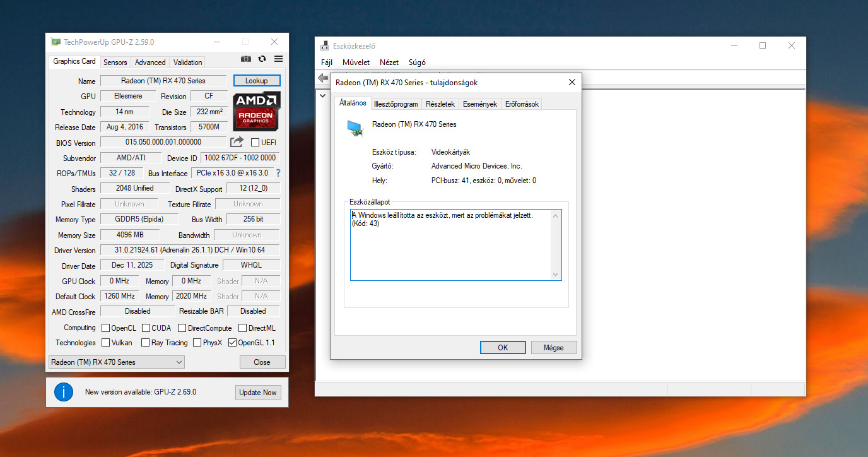Open the GPU-Z hamburger menu
Screen dimensions: 868x457
point(278,59)
